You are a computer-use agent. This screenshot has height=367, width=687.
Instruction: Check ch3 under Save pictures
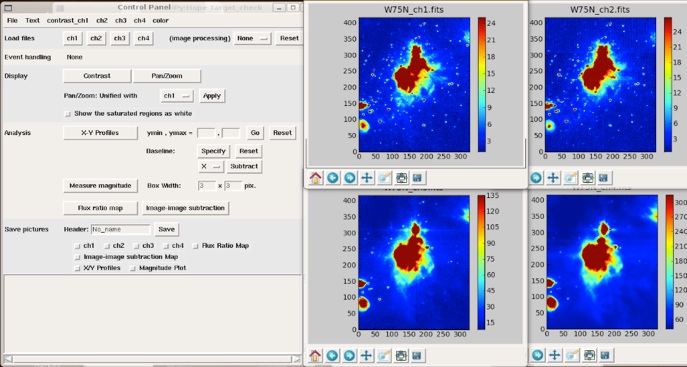pos(137,246)
